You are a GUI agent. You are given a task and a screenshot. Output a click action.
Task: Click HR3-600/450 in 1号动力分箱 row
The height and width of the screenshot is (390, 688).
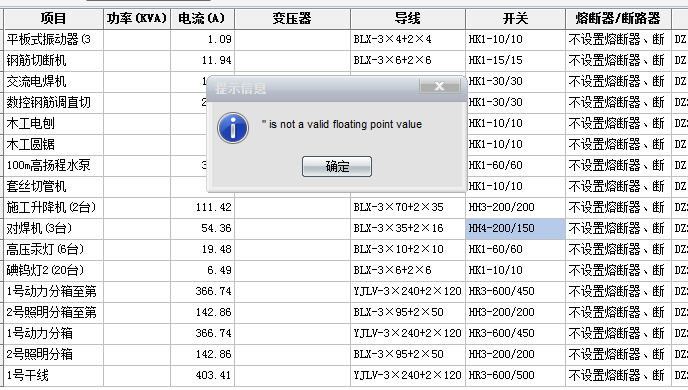pos(515,334)
